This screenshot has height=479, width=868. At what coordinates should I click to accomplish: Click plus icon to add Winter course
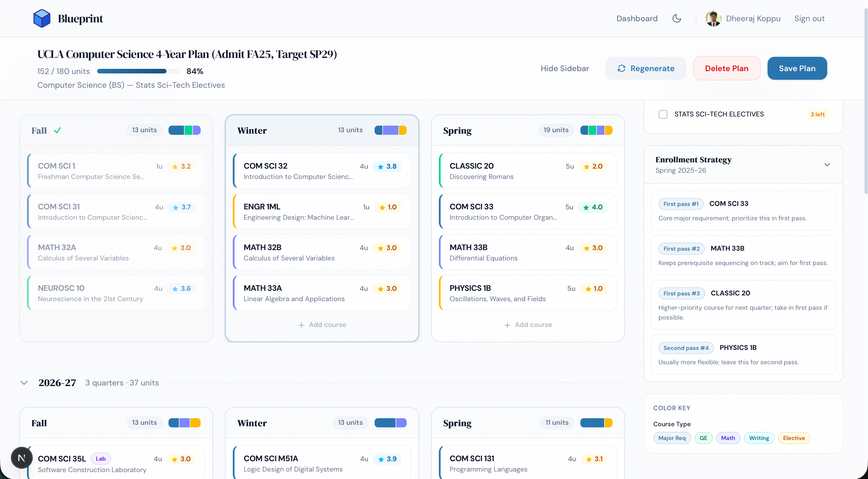coord(301,325)
